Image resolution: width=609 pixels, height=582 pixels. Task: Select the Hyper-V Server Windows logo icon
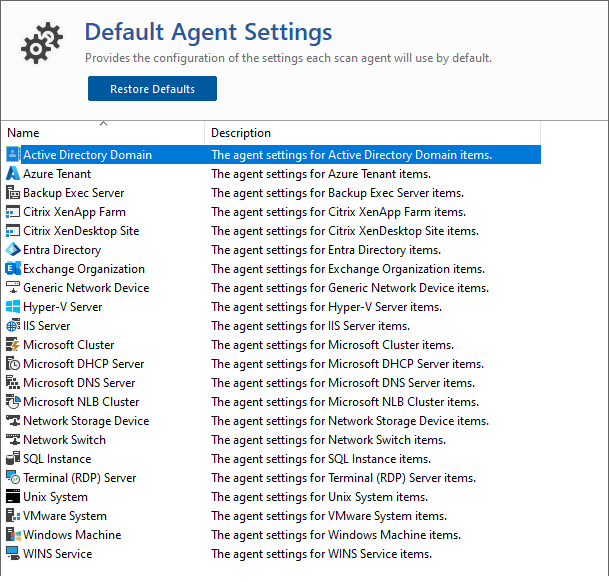pos(13,307)
